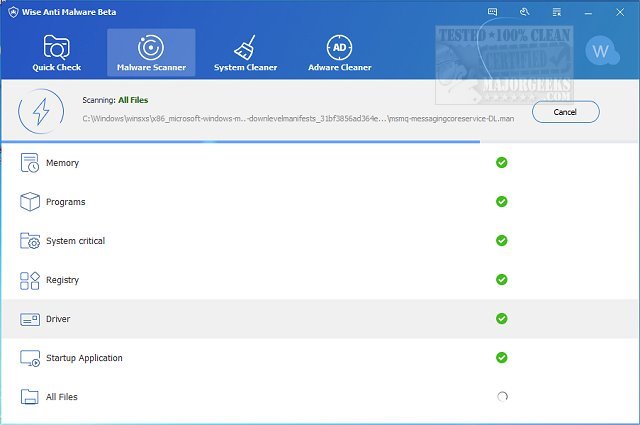Click the green checkmark for Startup Application

click(x=502, y=358)
